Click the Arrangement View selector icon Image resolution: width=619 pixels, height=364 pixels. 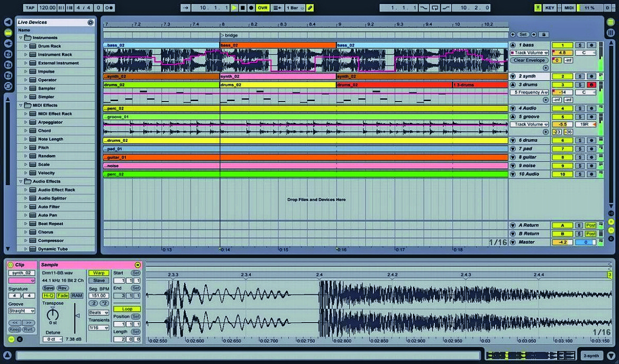[611, 22]
